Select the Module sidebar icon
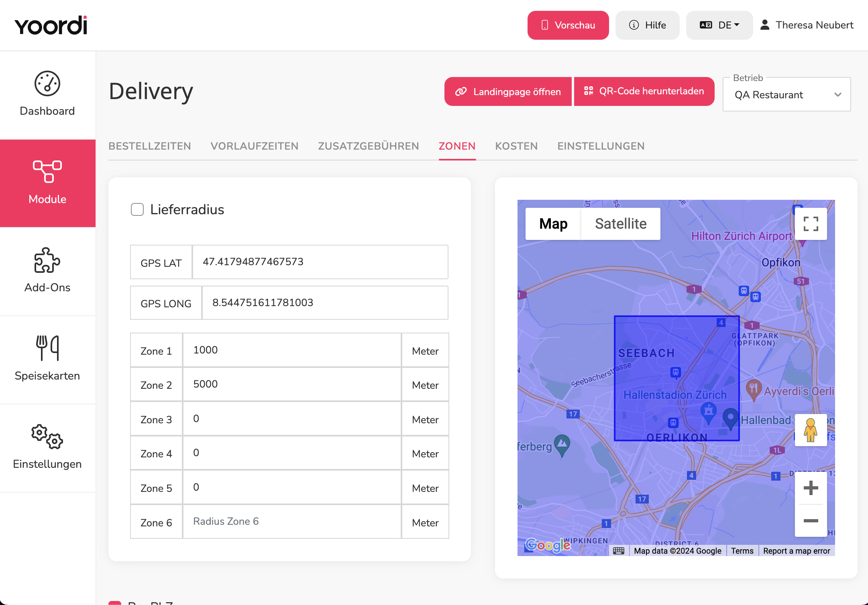Viewport: 868px width, 605px height. 47,171
